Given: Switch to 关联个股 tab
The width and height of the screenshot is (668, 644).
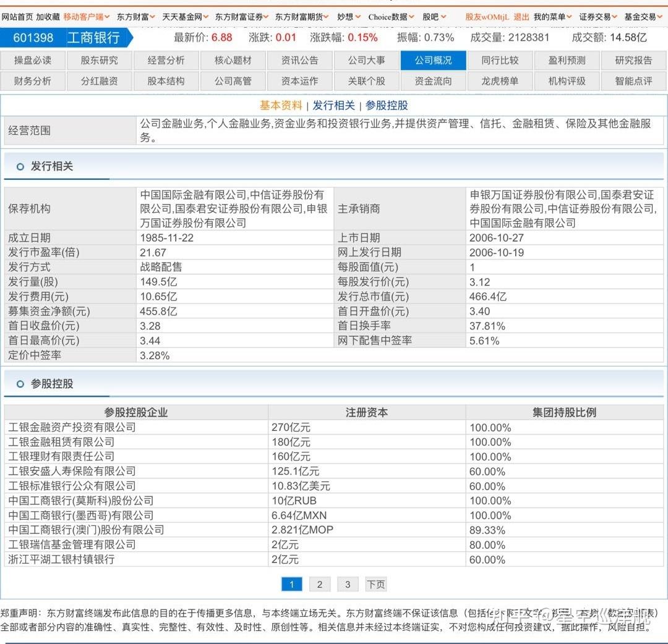Looking at the screenshot, I should coord(366,81).
